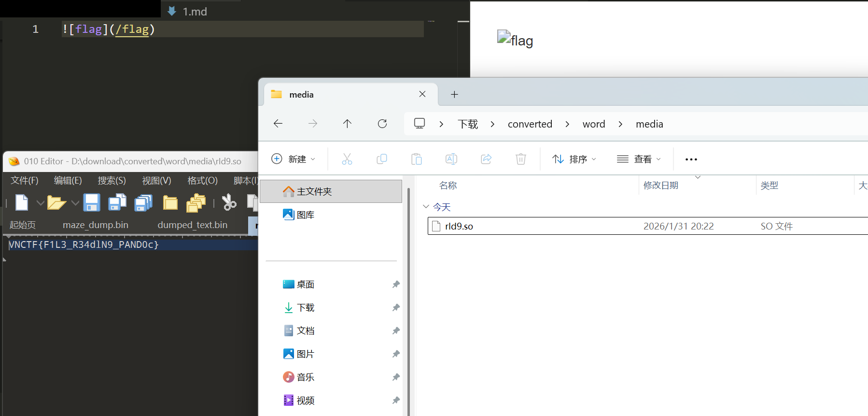Open 下载 in Explorer sidebar
Image resolution: width=868 pixels, height=416 pixels.
point(305,308)
